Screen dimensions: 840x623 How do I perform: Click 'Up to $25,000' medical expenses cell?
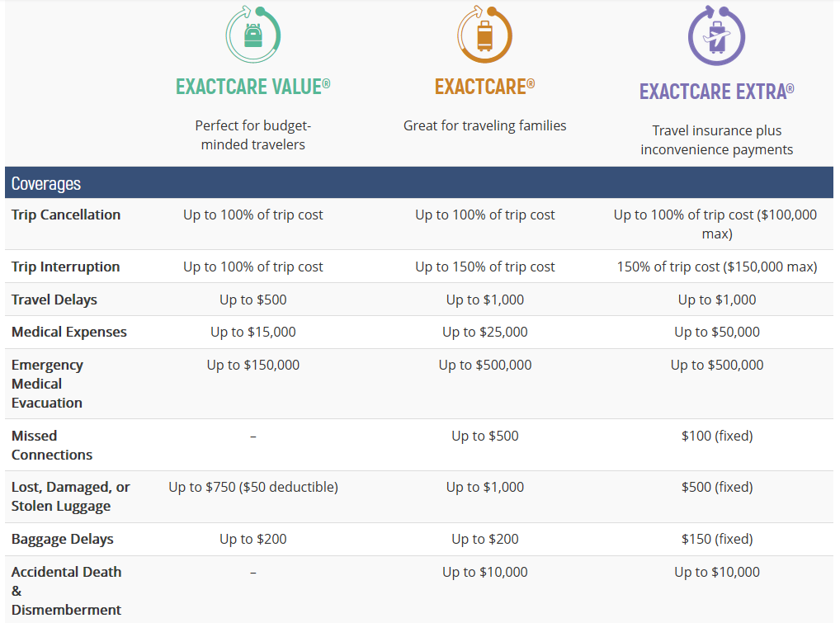coord(485,332)
